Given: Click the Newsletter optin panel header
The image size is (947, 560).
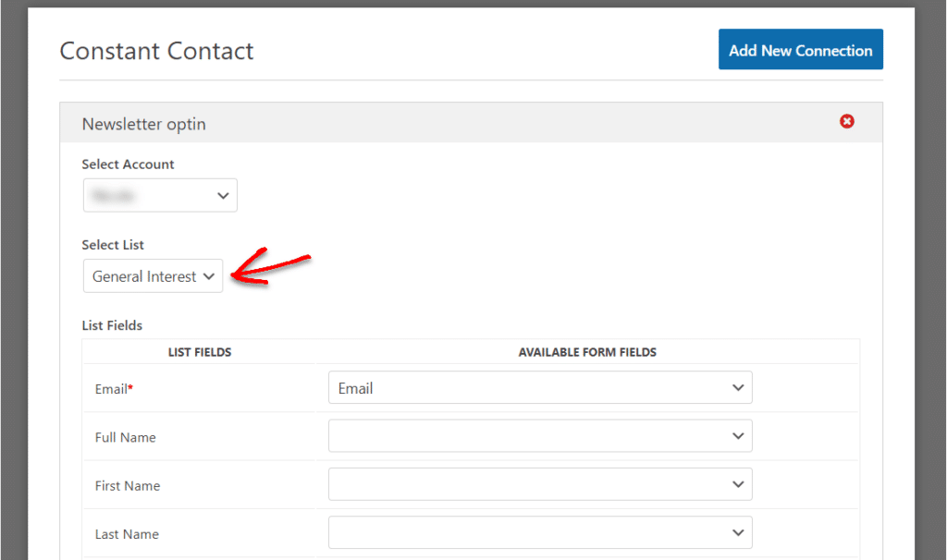Looking at the screenshot, I should click(x=144, y=122).
